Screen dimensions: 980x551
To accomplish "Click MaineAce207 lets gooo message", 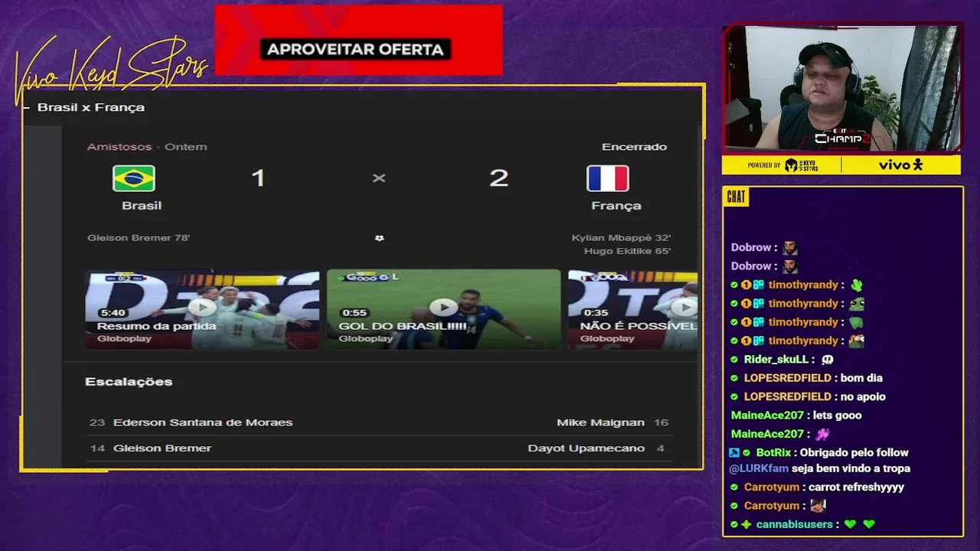I will (x=796, y=416).
